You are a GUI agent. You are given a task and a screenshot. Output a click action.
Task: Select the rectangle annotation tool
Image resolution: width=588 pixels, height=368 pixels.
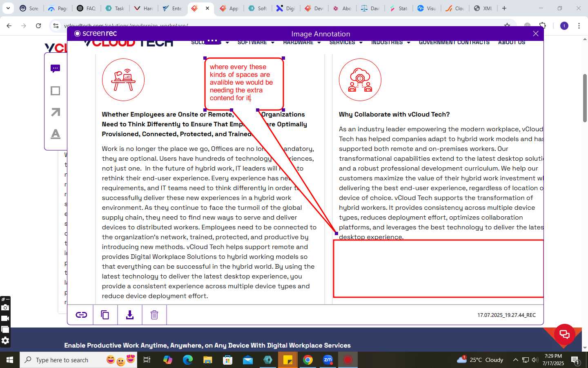point(56,91)
